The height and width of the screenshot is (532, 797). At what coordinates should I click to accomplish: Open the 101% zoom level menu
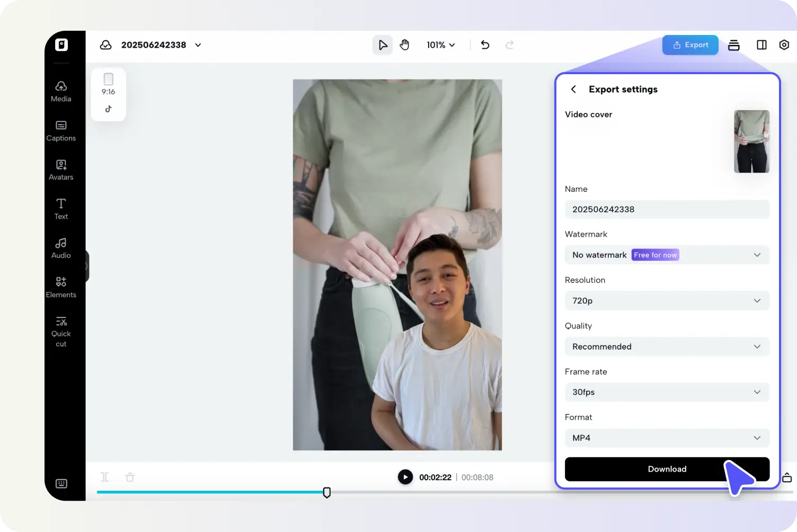tap(440, 45)
